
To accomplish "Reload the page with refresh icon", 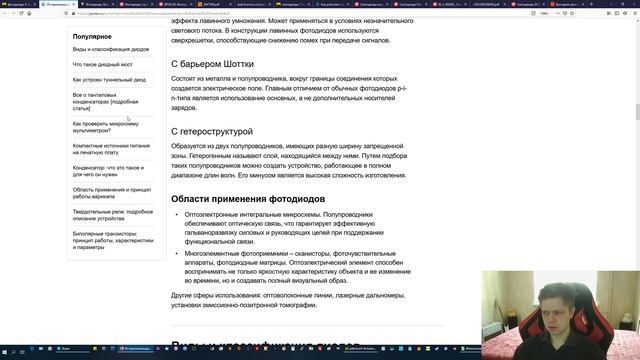I will click(x=21, y=13).
